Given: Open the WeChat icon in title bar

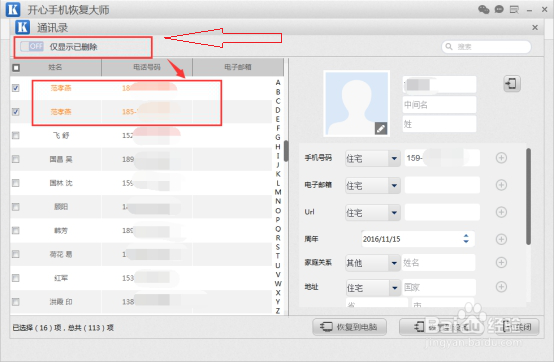Looking at the screenshot, I should coord(484,10).
